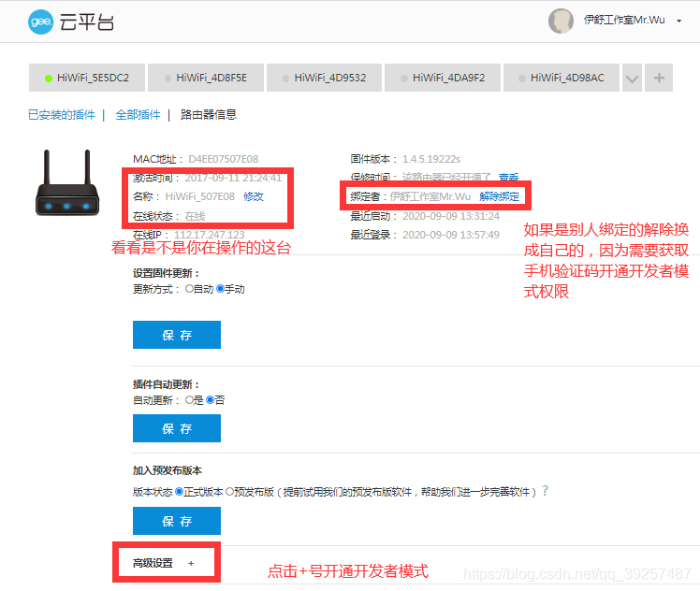The width and height of the screenshot is (700, 591).
Task: Switch to the HiWiFi_4D8F5E router tab
Action: 206,78
